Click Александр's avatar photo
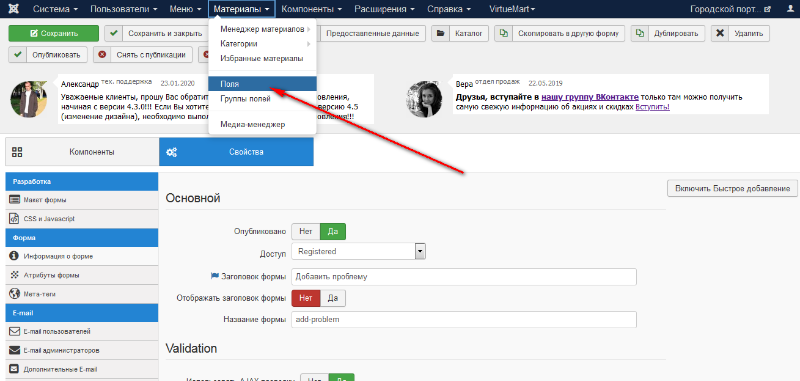 [29, 99]
